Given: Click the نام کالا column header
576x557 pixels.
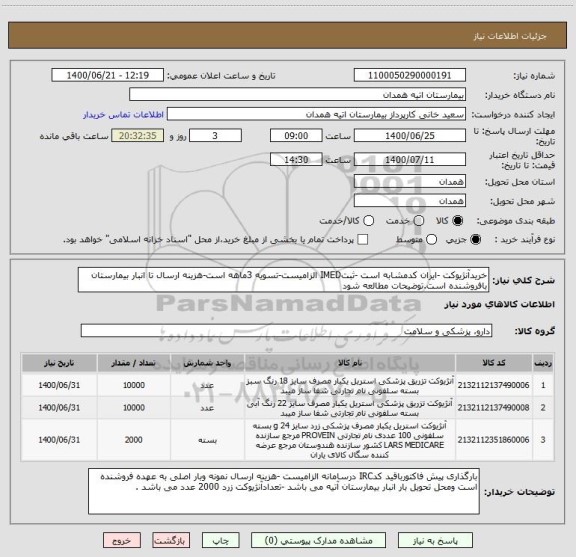Looking at the screenshot, I should click(x=350, y=363).
